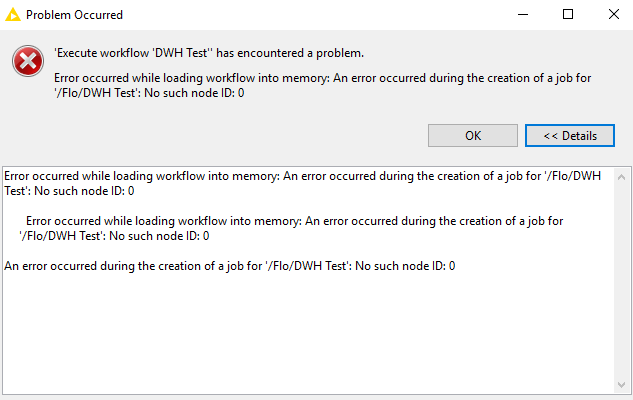Click the first error paragraph in details
Screen dimensions: 633x400
302,183
